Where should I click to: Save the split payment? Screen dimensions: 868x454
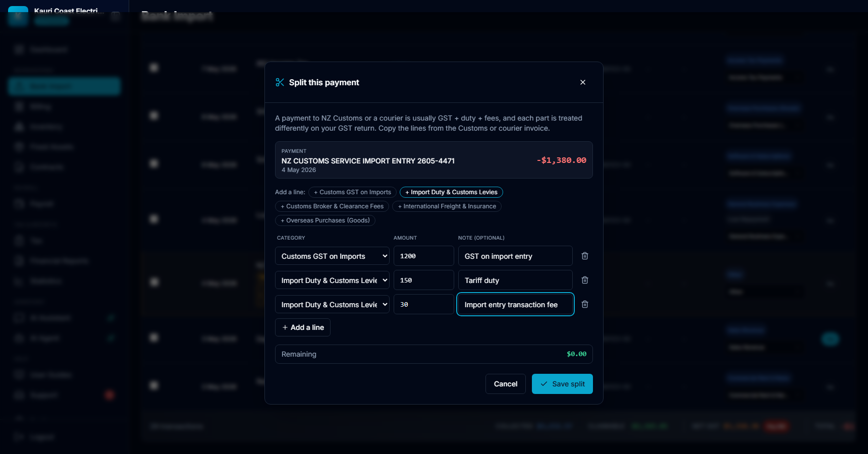562,384
